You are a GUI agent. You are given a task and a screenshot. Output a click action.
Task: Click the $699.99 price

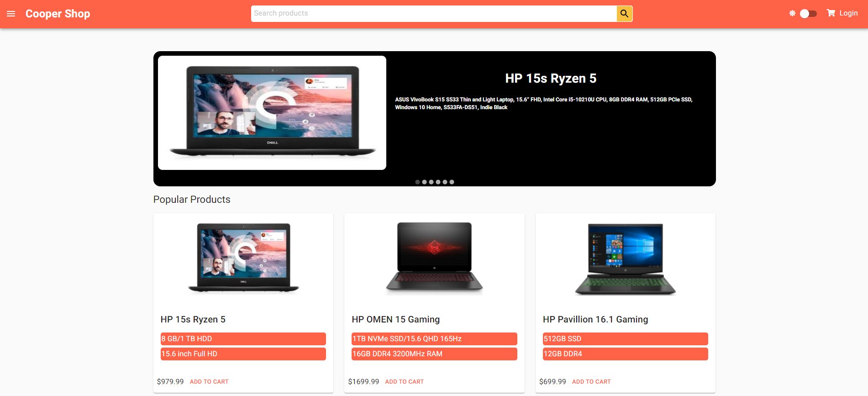point(552,382)
